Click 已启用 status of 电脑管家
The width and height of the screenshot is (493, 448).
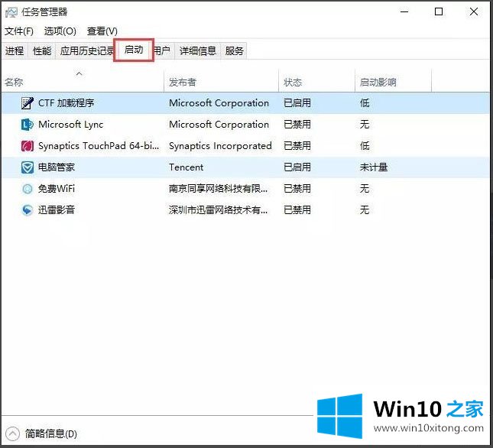tap(297, 167)
